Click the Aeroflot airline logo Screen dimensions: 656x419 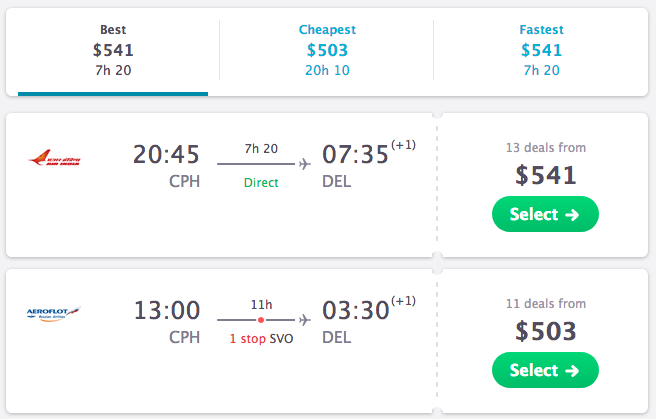(54, 314)
